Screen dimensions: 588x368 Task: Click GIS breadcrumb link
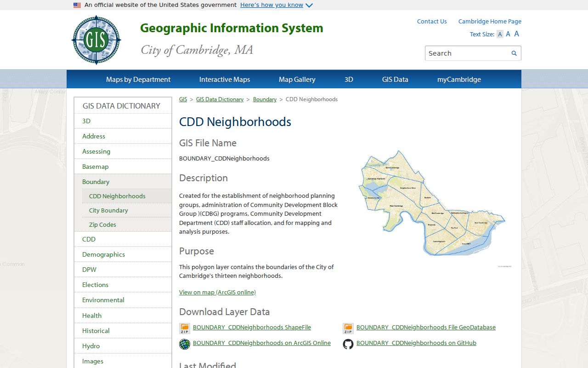coord(183,99)
